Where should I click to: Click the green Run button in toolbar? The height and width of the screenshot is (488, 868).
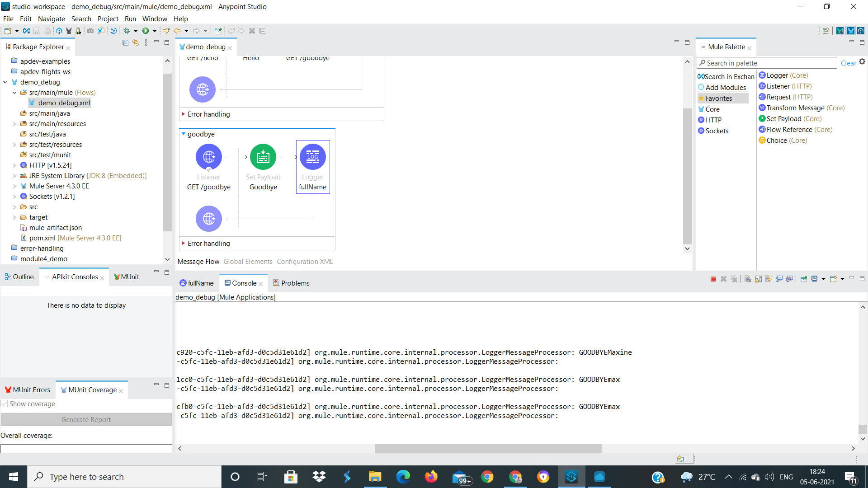click(146, 31)
